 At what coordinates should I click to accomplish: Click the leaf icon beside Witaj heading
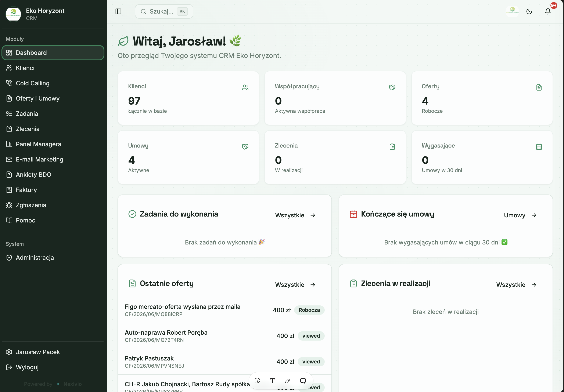pyautogui.click(x=123, y=41)
